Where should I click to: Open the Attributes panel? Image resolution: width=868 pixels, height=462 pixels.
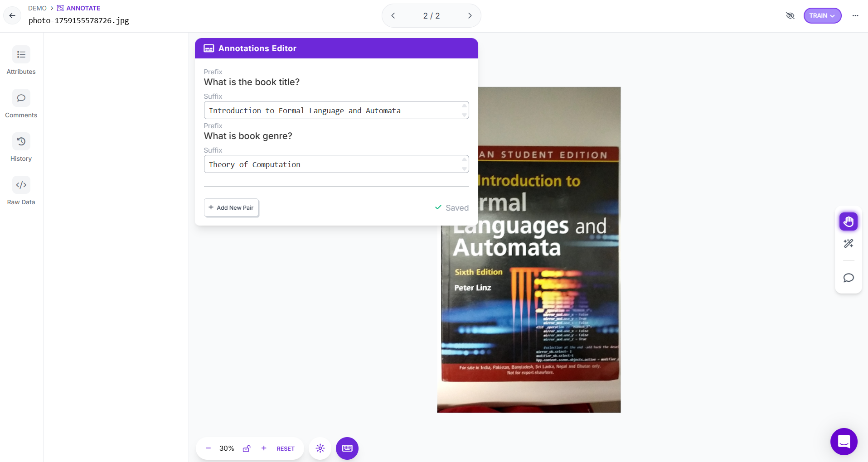click(x=21, y=60)
